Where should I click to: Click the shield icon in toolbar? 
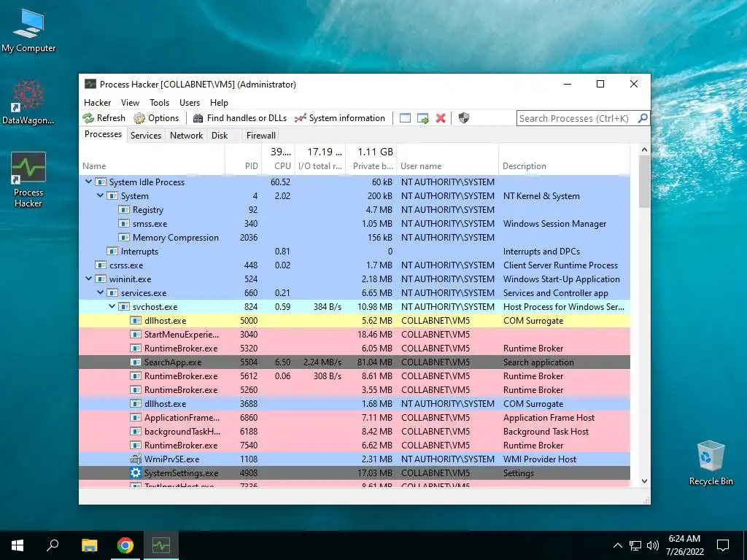(463, 118)
